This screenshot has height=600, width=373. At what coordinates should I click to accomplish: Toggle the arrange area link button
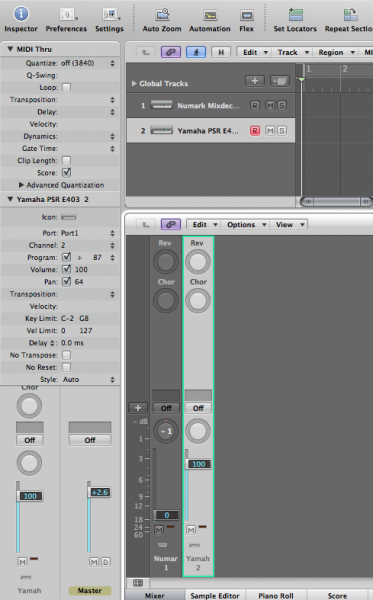point(171,52)
